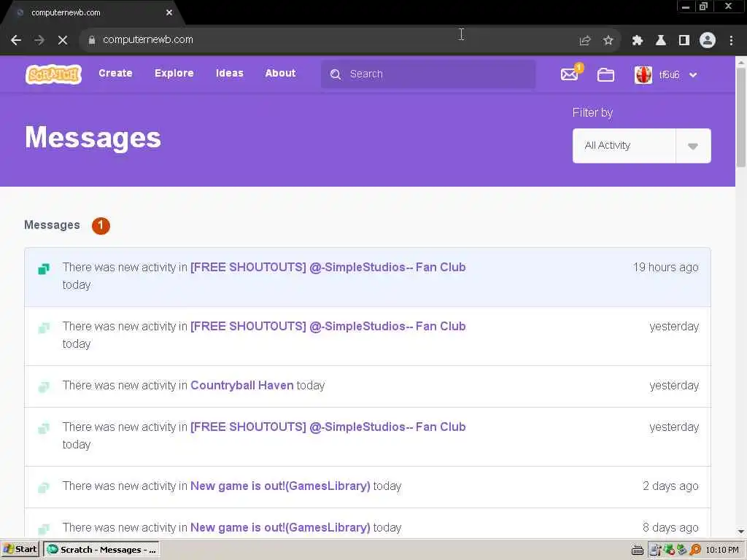Open New game is out link, 2 days ago
The height and width of the screenshot is (560, 747).
coord(280,486)
